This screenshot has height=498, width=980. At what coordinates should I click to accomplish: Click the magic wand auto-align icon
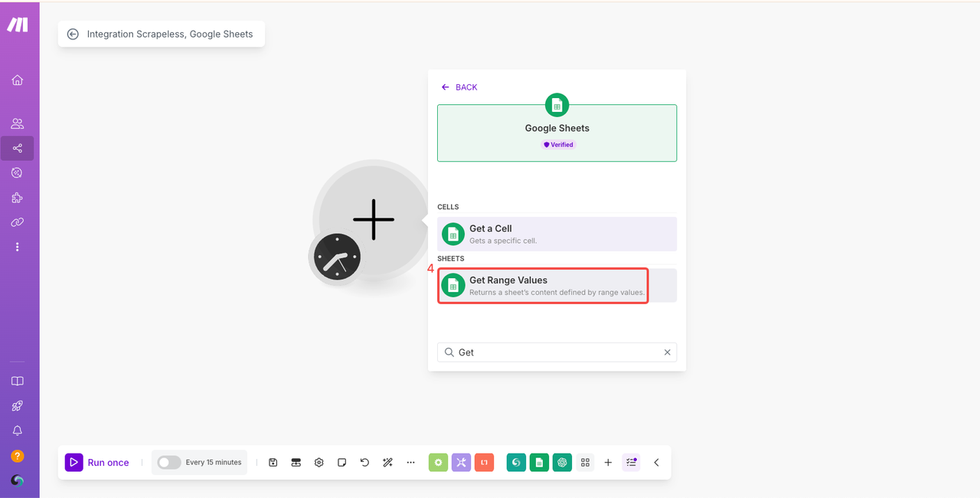click(387, 463)
